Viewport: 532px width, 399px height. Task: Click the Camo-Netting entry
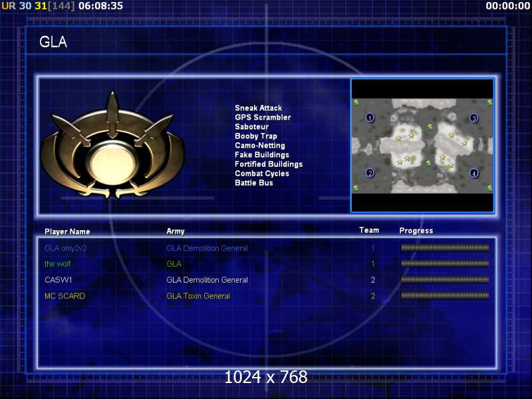click(260, 145)
